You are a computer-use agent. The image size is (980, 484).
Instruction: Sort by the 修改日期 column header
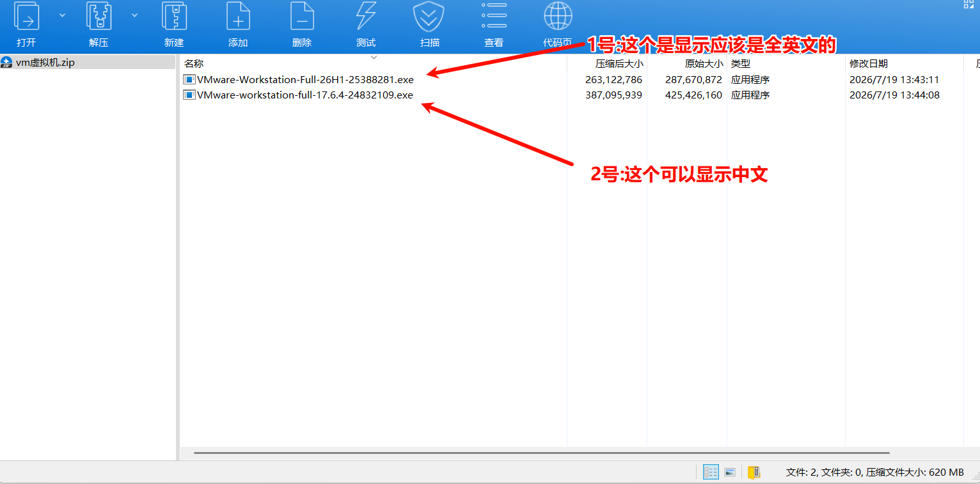point(869,64)
